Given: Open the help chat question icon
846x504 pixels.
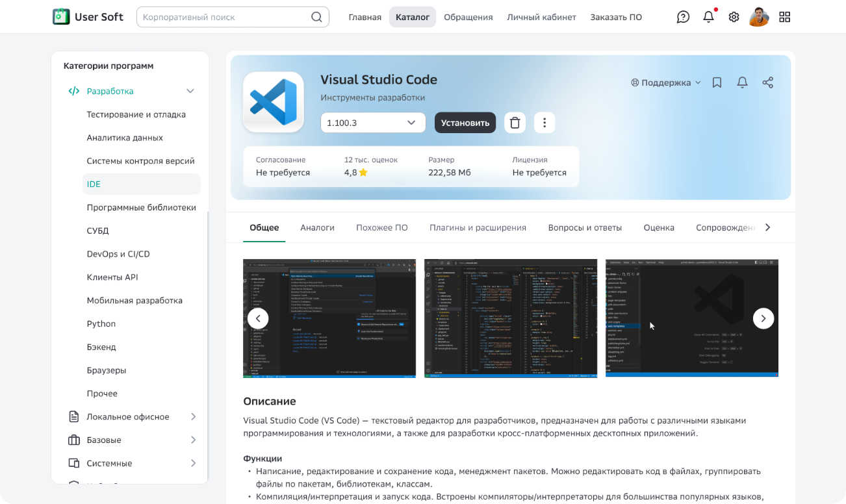Looking at the screenshot, I should [683, 17].
